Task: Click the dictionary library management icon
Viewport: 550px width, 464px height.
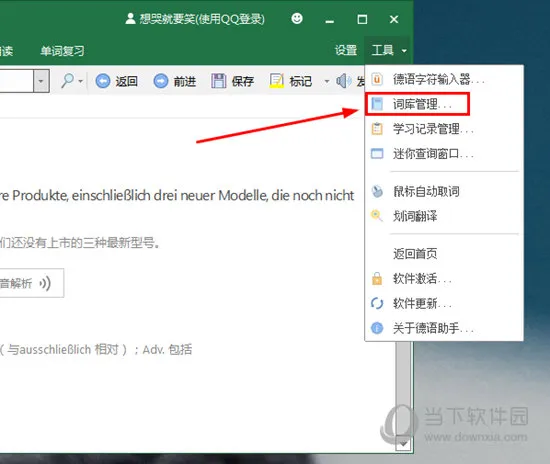Action: [377, 104]
